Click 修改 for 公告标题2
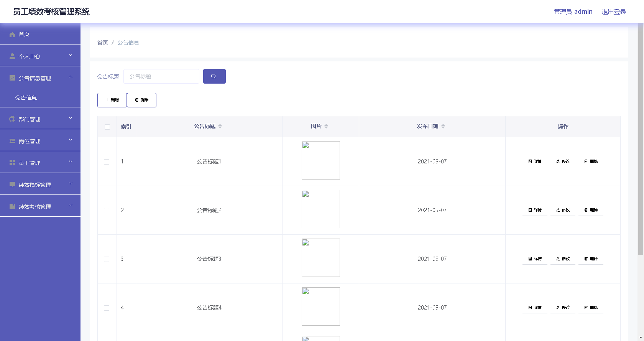Image resolution: width=644 pixels, height=341 pixels. [x=563, y=210]
